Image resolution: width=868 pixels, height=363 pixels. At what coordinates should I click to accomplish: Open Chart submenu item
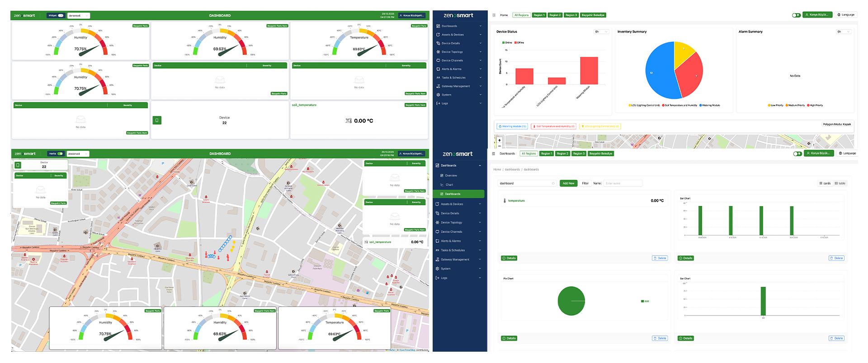[449, 185]
